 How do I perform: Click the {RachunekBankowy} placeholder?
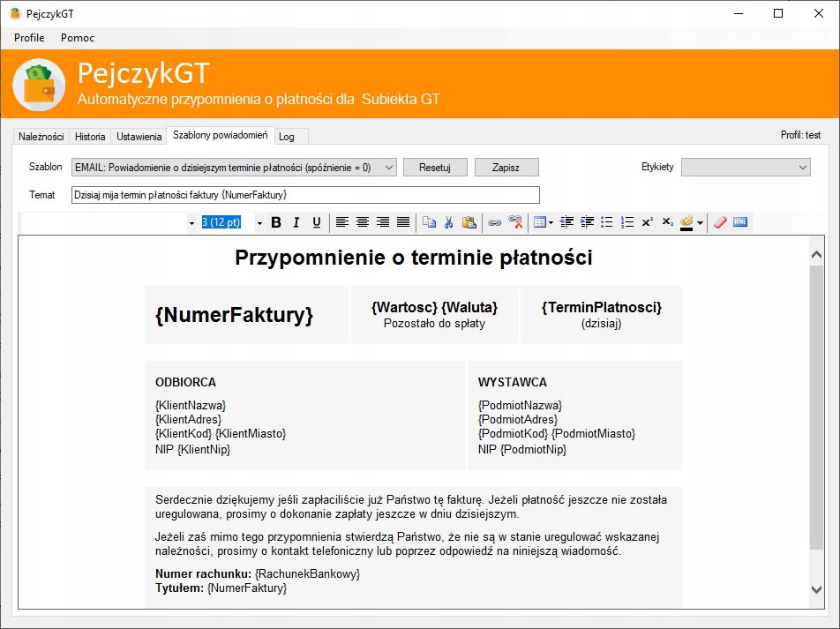pos(307,574)
